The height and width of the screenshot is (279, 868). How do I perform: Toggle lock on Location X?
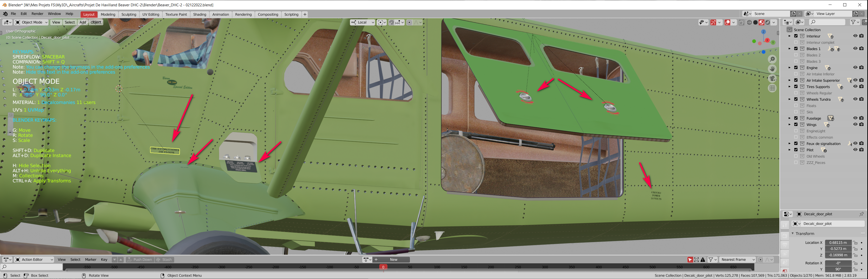tap(856, 243)
